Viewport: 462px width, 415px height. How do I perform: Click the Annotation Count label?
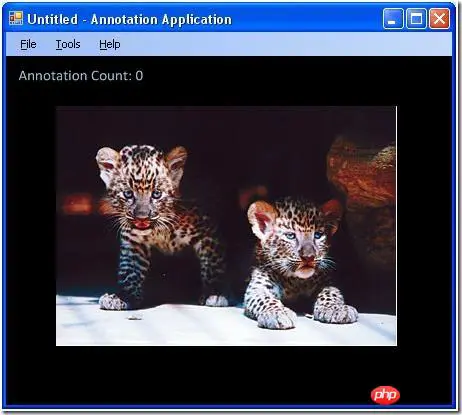[81, 76]
